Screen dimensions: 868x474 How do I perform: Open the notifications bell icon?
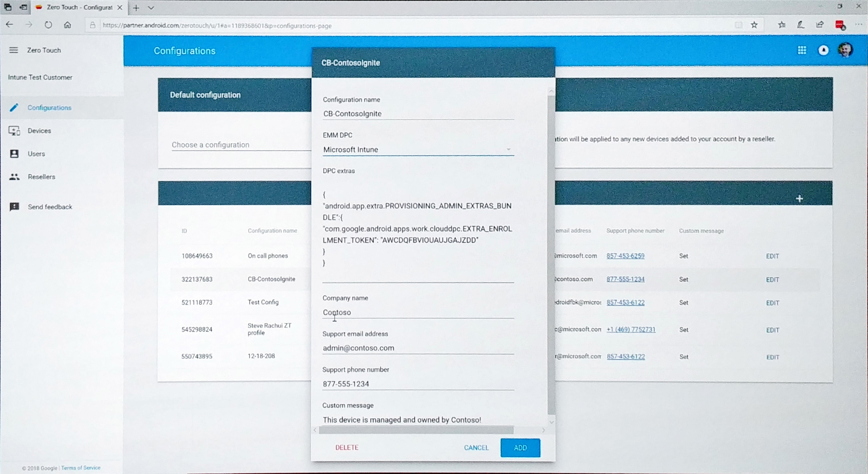(x=824, y=50)
